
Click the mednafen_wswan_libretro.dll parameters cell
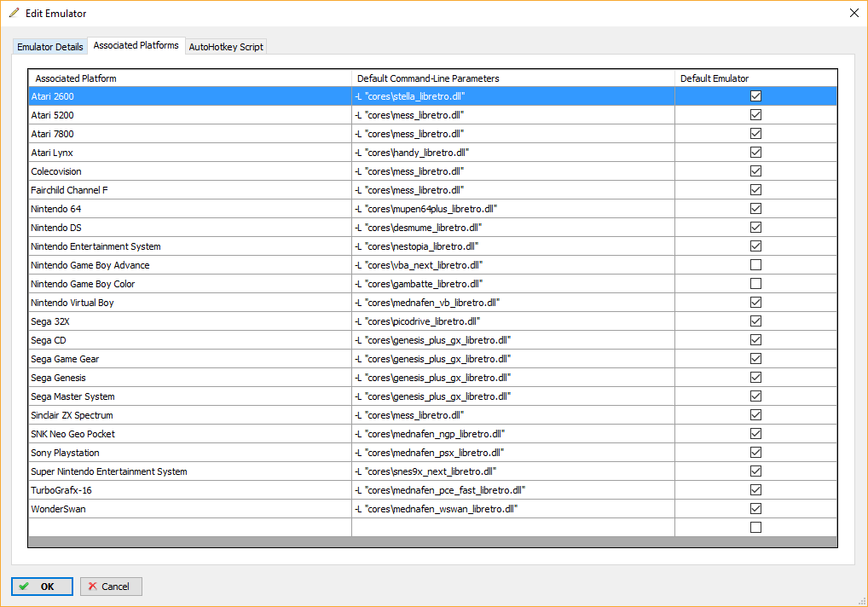[513, 509]
